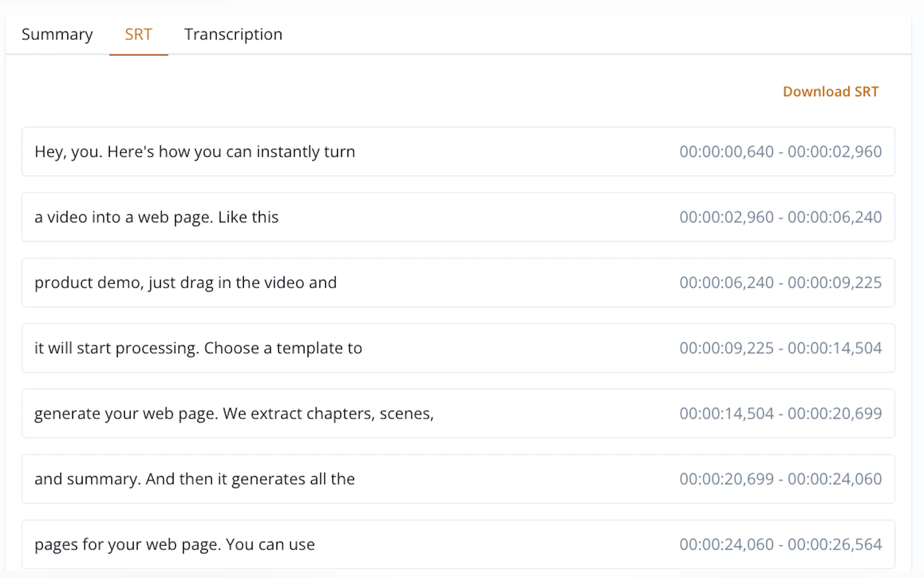Viewport: 924px width, 578px height.
Task: Click the "it will start processing" subtitle text
Action: pyautogui.click(x=198, y=348)
